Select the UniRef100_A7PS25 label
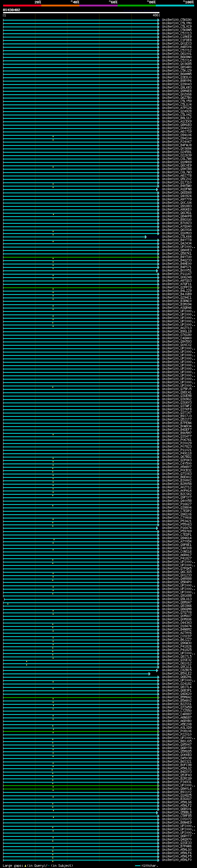 [x=177, y=108]
